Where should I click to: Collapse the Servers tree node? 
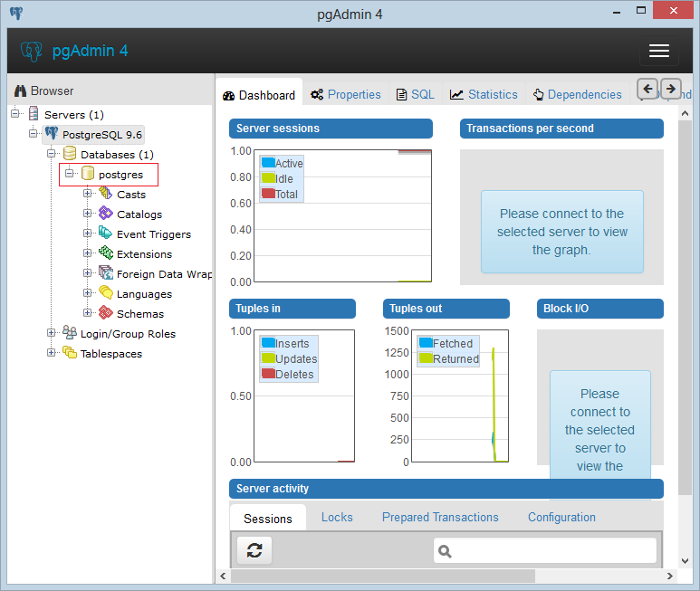15,113
